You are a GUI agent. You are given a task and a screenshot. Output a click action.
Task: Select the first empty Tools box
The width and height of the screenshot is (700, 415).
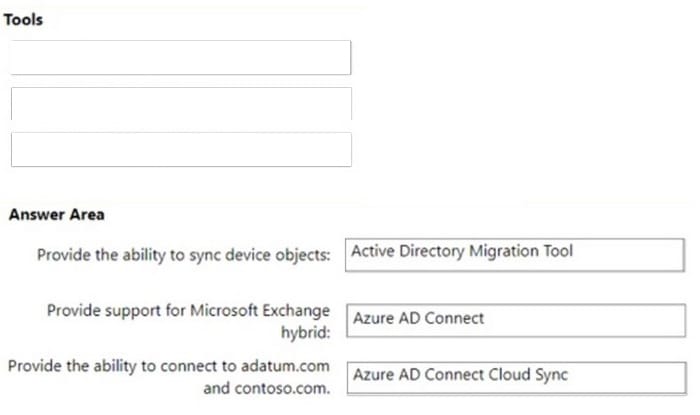coord(180,58)
